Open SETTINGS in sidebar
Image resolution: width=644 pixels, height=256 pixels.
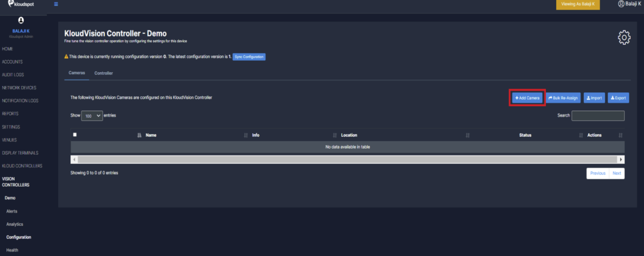coord(11,127)
